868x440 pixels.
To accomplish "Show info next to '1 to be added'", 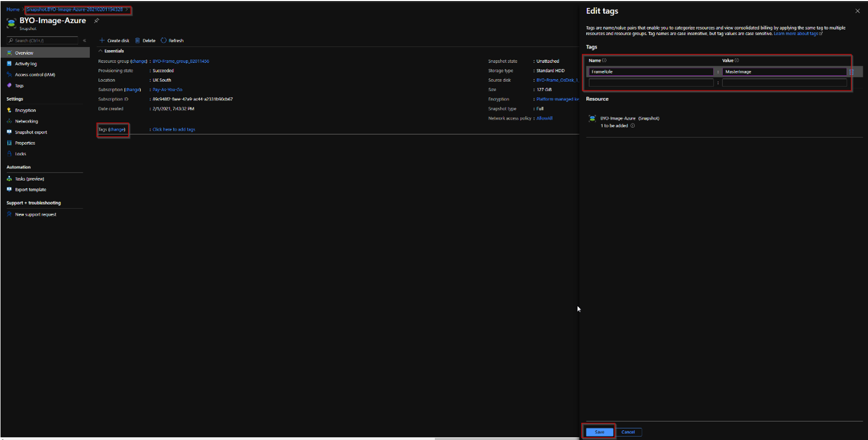I will point(633,126).
